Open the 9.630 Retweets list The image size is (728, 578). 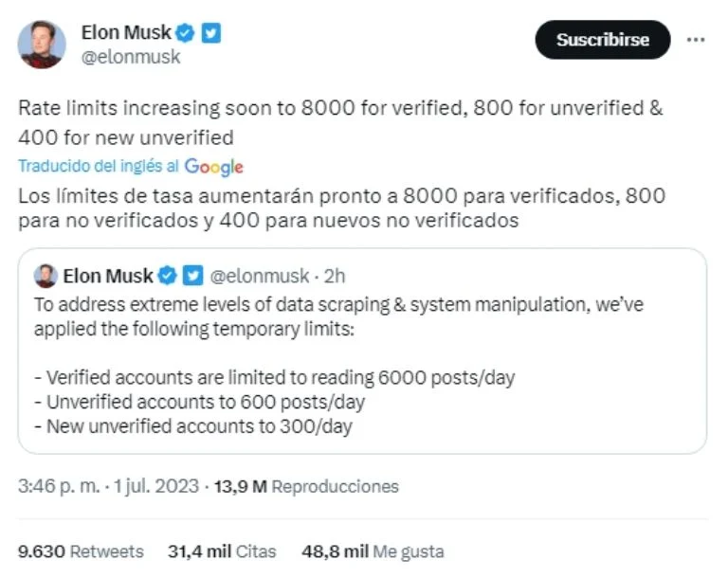[x=81, y=551]
